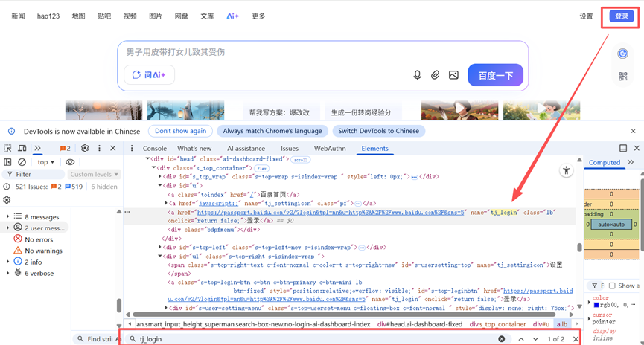Toggle the device toolbar icon
Viewport: 644px width, 345px height.
tap(22, 148)
